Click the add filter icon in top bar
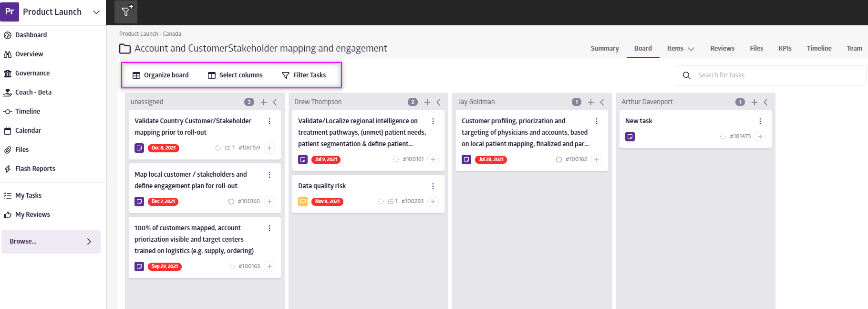 point(126,12)
